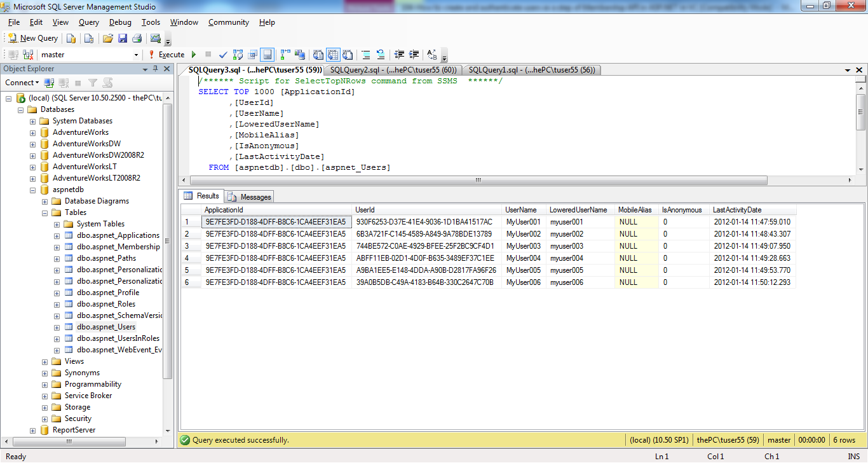Switch to the SQLQuery2.sql tab

393,70
